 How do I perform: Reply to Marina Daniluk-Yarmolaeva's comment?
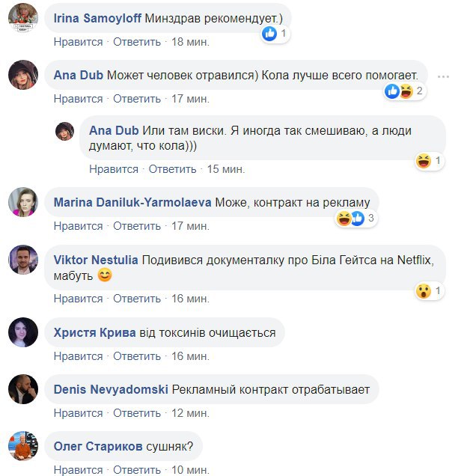(137, 226)
